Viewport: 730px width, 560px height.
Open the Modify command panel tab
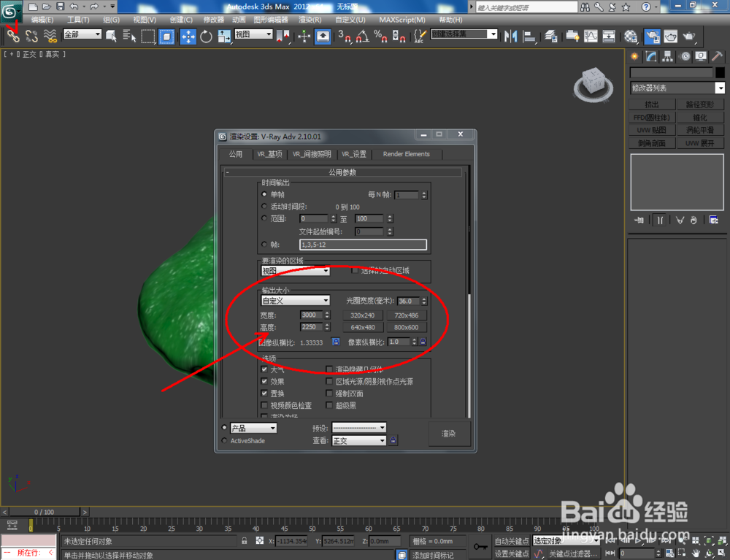[x=651, y=56]
